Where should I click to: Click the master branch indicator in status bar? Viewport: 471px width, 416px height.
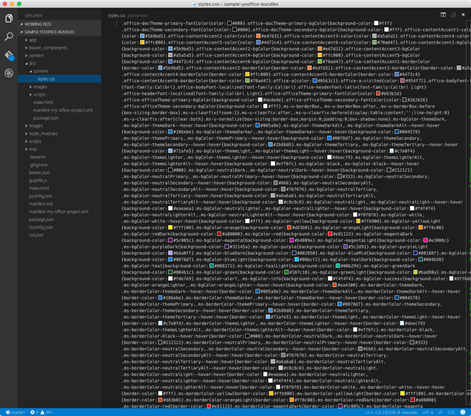(x=15, y=412)
